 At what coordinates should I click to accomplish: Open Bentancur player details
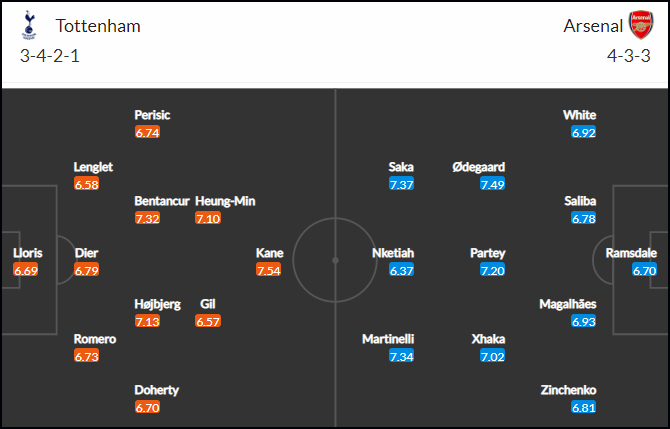[x=162, y=201]
